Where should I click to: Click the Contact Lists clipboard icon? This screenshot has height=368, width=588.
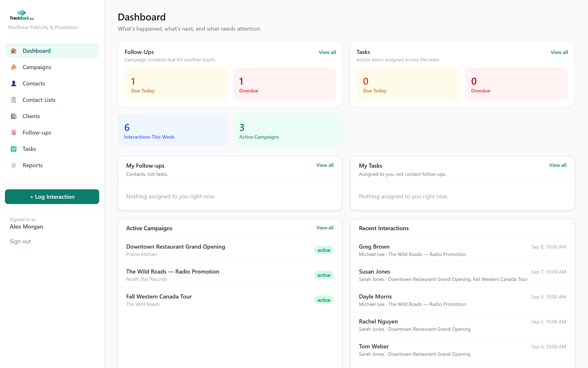tap(14, 100)
